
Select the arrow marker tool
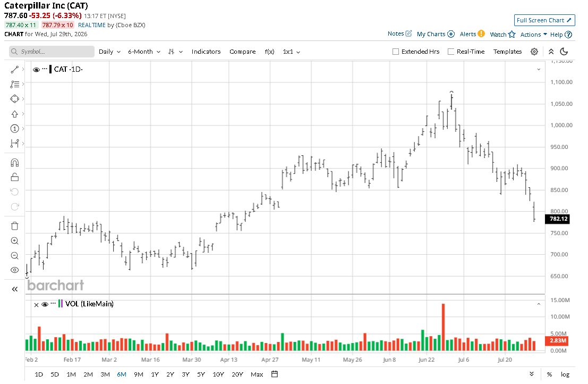(15, 114)
